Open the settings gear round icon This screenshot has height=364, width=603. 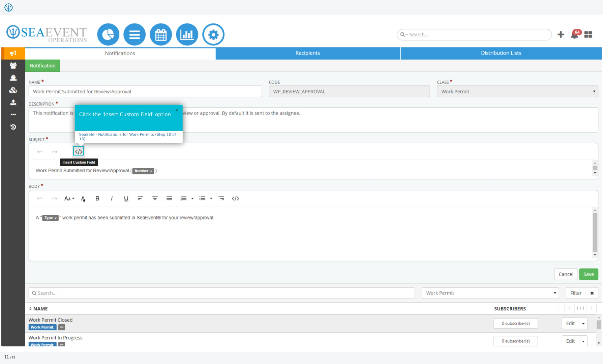(x=213, y=34)
